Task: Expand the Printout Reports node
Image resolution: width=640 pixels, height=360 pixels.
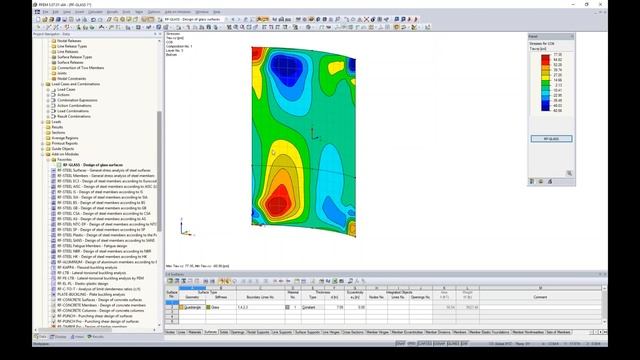Action: (42, 143)
